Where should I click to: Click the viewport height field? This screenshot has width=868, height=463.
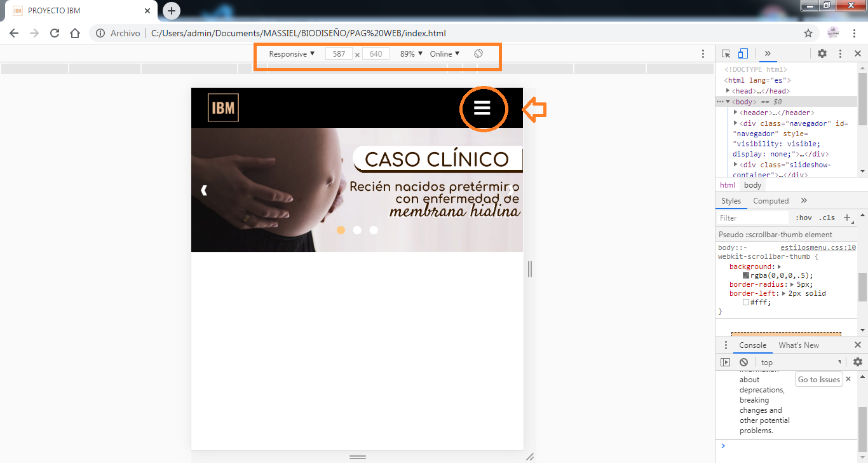tap(376, 54)
